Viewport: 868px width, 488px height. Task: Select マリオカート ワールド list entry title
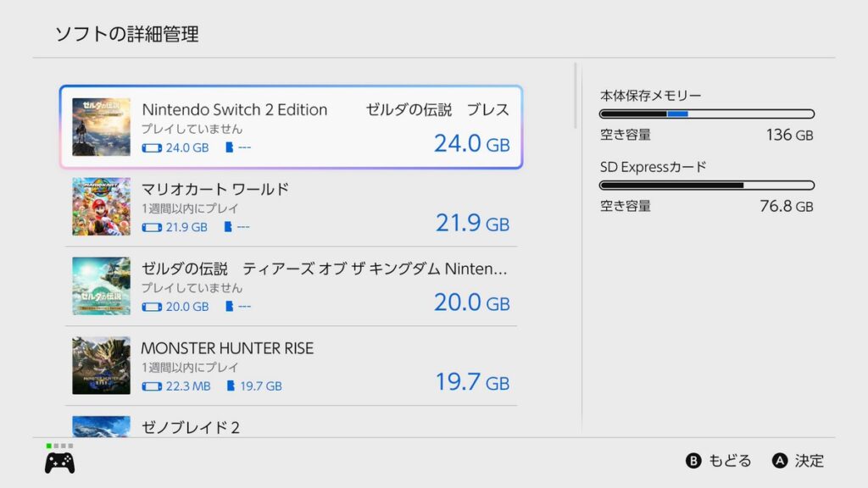215,189
